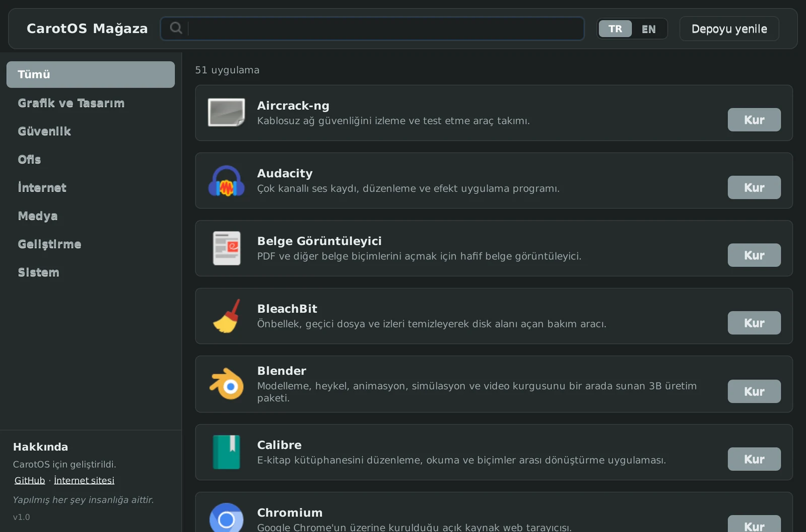The height and width of the screenshot is (532, 806).
Task: Click the Calibre title text
Action: (x=279, y=445)
